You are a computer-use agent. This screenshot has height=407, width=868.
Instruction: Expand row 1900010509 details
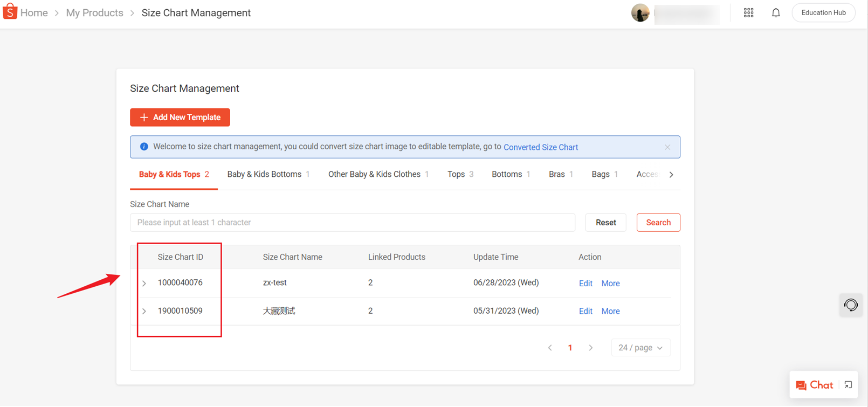coord(144,311)
